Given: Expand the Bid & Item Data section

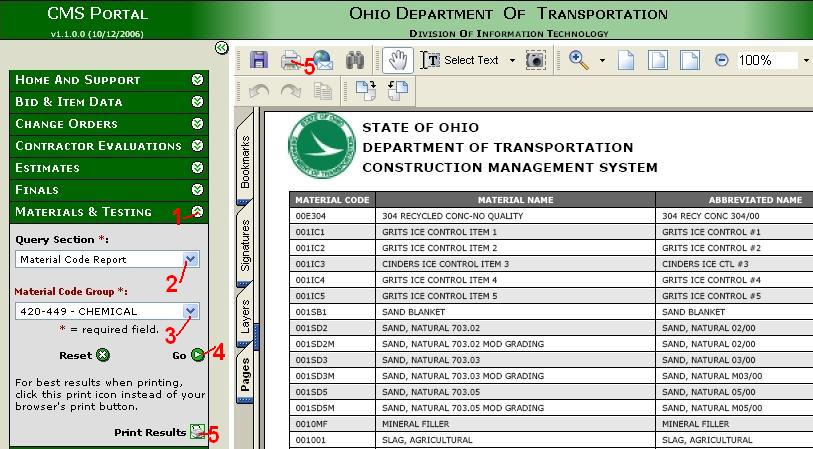Looking at the screenshot, I should [x=197, y=102].
